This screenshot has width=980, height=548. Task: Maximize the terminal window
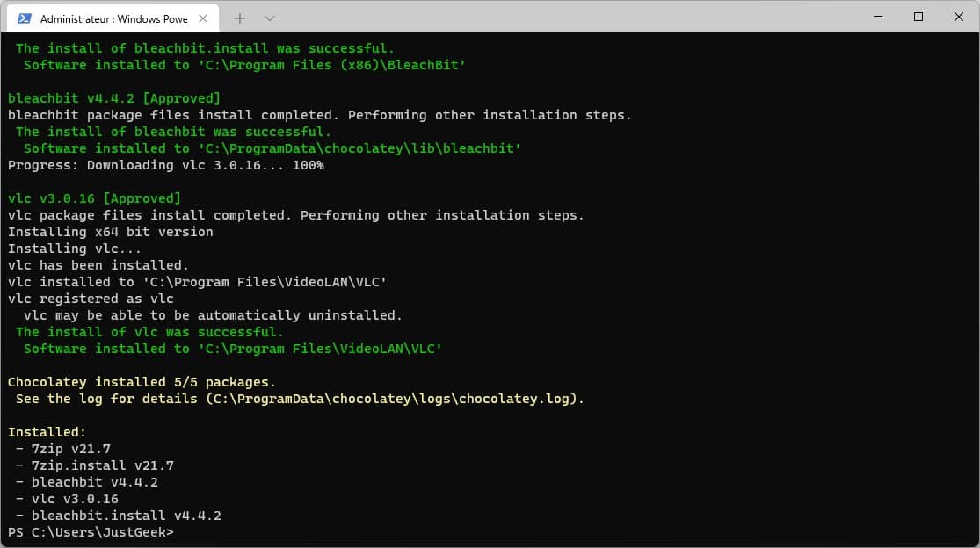click(x=918, y=17)
